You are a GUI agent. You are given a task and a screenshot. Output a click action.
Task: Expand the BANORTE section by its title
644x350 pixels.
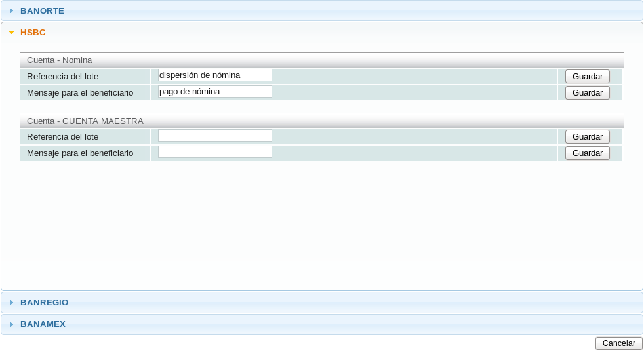[42, 10]
